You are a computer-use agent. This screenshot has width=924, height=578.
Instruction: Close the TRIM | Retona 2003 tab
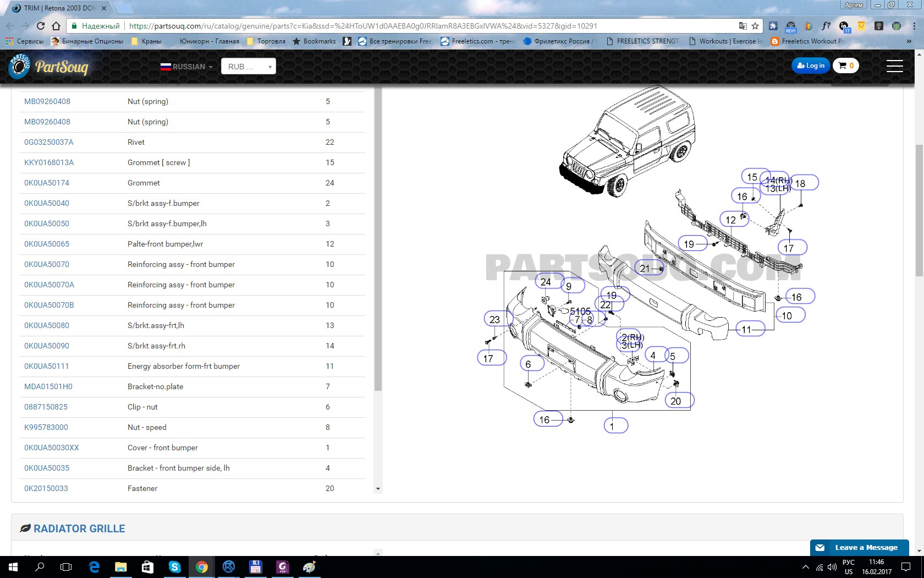[x=104, y=8]
